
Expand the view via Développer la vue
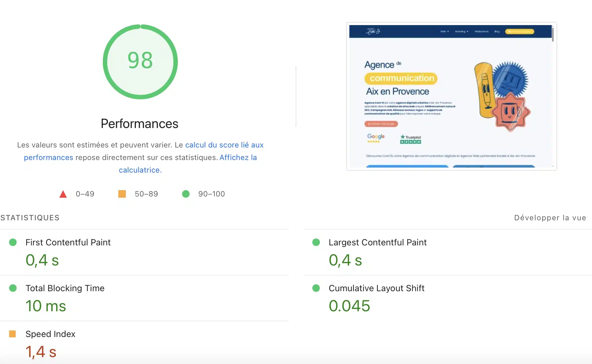(550, 217)
